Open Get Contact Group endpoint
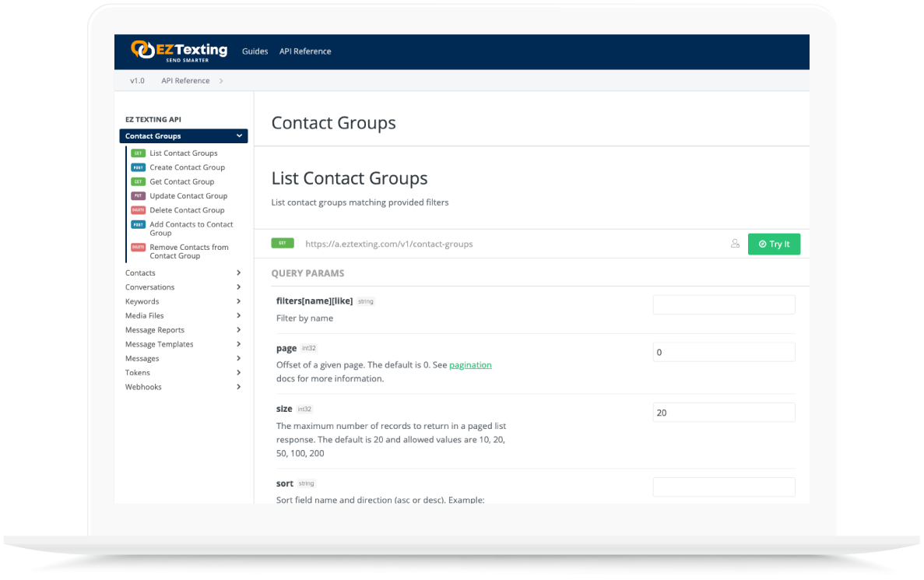The width and height of the screenshot is (924, 580). pyautogui.click(x=181, y=181)
